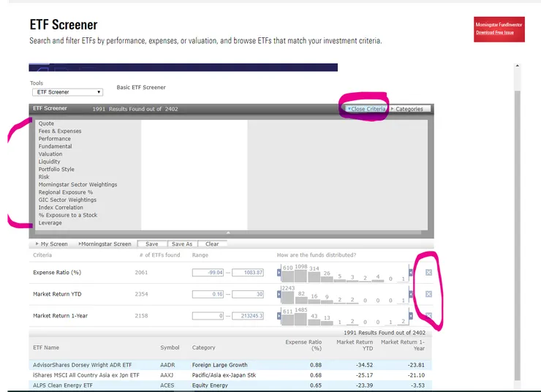Click the left slider handle on the Expense Ratio histogram
541x392 pixels.
coord(279,273)
